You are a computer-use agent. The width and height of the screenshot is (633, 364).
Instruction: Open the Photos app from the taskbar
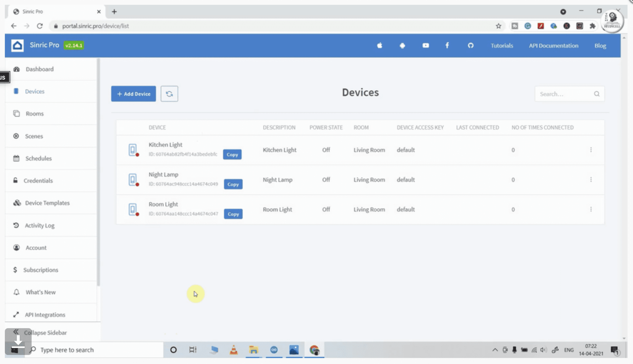[294, 350]
